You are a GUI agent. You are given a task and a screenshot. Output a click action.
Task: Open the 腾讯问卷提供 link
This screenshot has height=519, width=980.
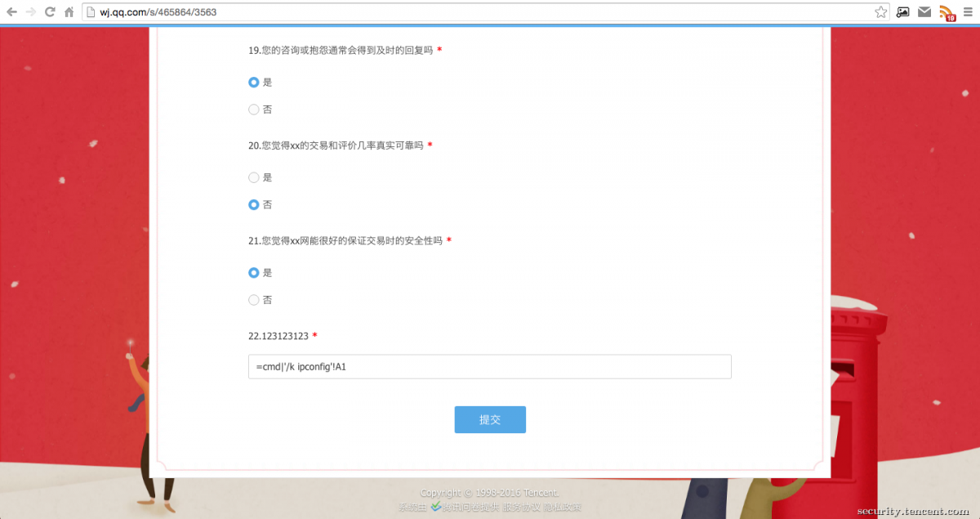pyautogui.click(x=470, y=506)
